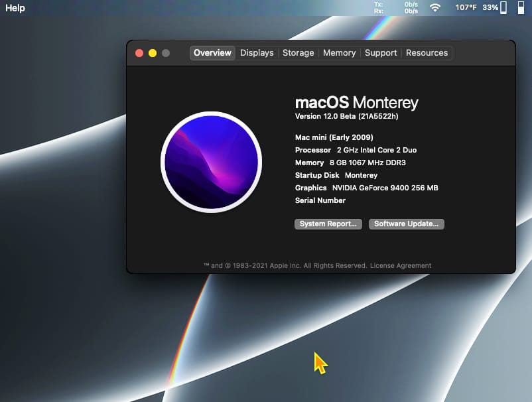The width and height of the screenshot is (532, 402).
Task: Click the Graphics NVIDIA GeForce 9400 line
Action: 366,188
